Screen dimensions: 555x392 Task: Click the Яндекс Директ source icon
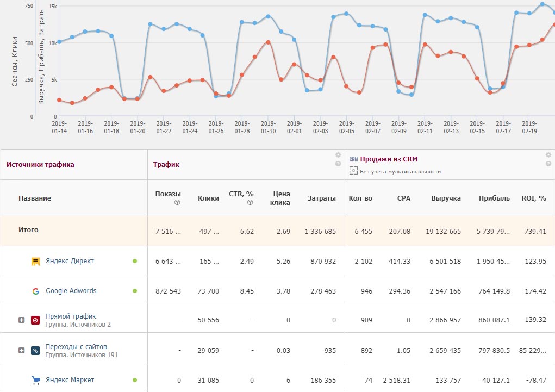coord(35,262)
